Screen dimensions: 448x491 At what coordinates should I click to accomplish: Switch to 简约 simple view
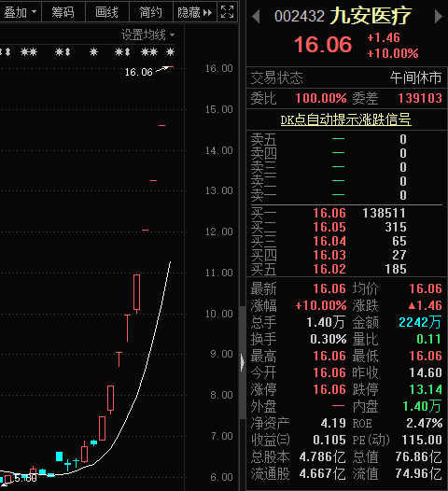150,12
